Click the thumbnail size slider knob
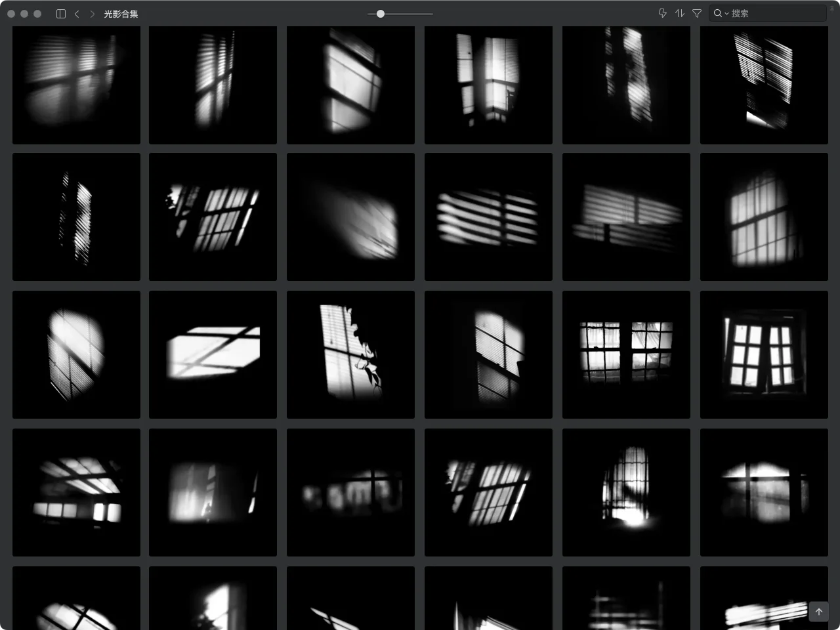The width and height of the screenshot is (840, 630). point(380,14)
